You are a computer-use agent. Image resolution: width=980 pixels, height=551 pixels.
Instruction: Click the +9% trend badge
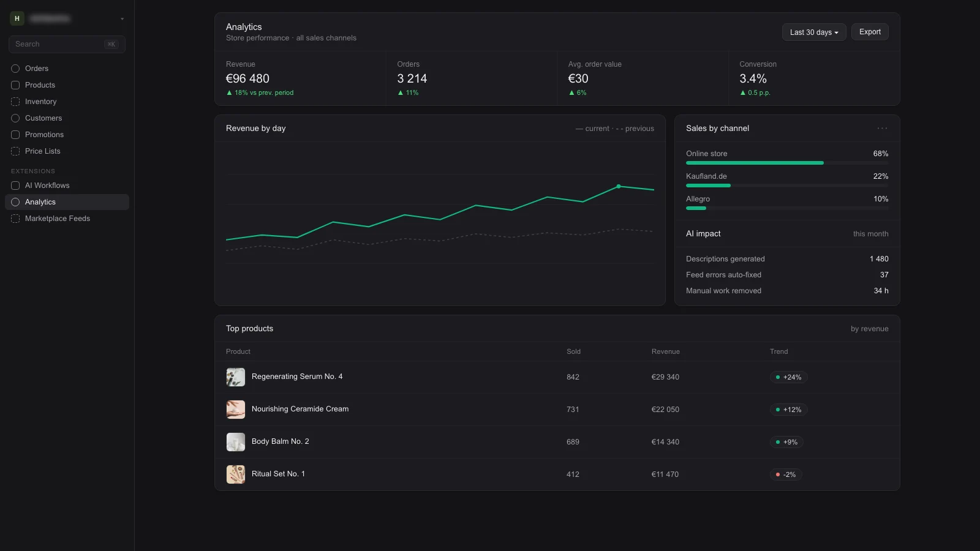pos(786,442)
